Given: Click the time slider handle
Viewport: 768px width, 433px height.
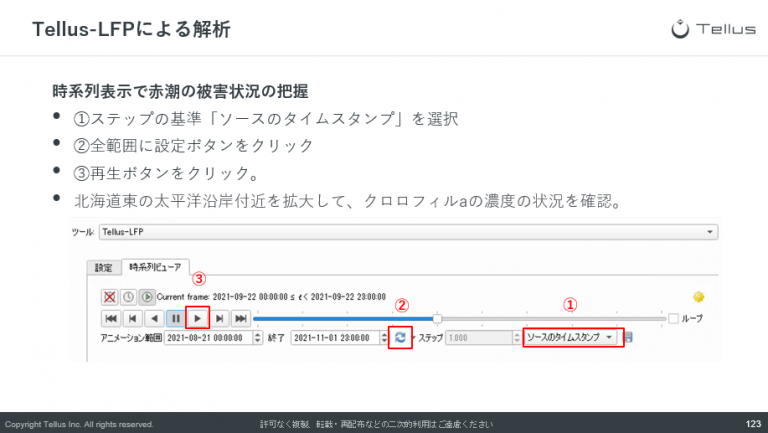Looking at the screenshot, I should (437, 319).
